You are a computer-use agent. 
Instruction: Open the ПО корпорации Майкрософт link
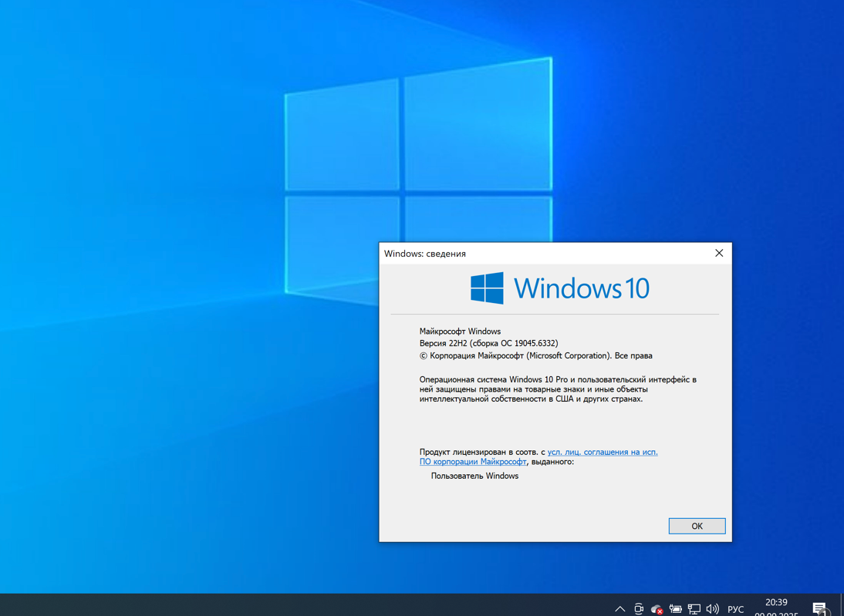tap(472, 461)
